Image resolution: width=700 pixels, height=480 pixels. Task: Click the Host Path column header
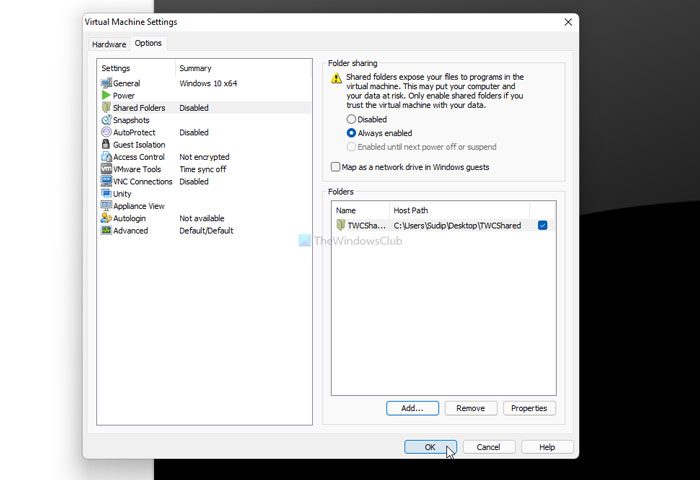[x=459, y=210]
